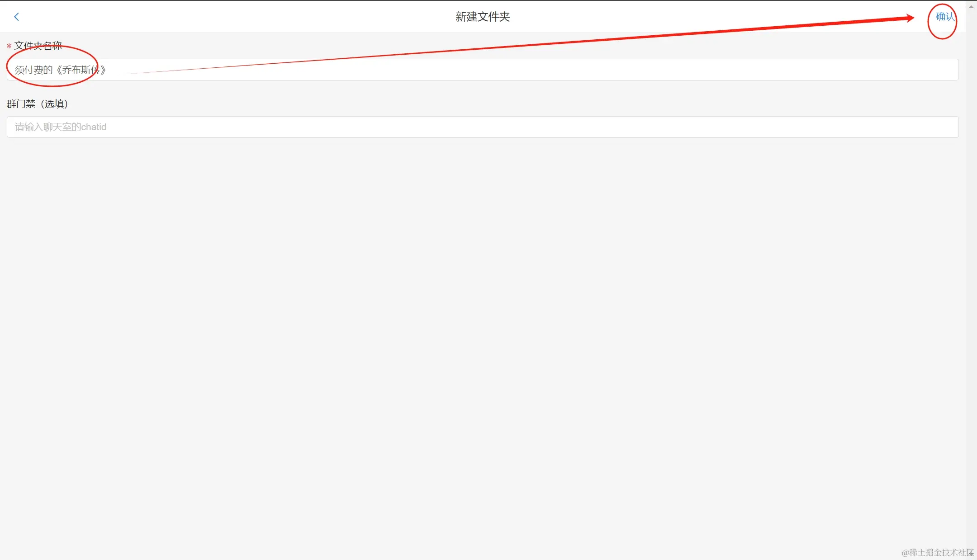Click the 群门禁 chatid input field
Screen dimensions: 977x560
click(483, 127)
